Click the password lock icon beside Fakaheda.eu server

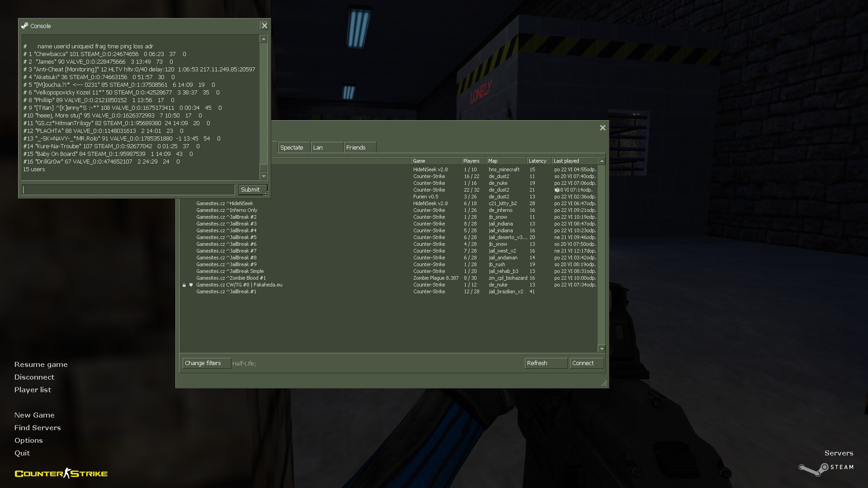coord(184,285)
